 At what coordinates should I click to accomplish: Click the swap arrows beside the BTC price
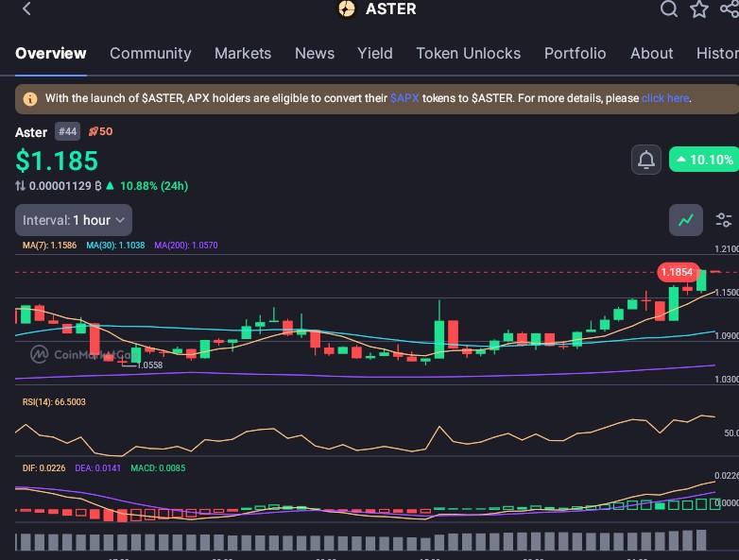tap(20, 186)
